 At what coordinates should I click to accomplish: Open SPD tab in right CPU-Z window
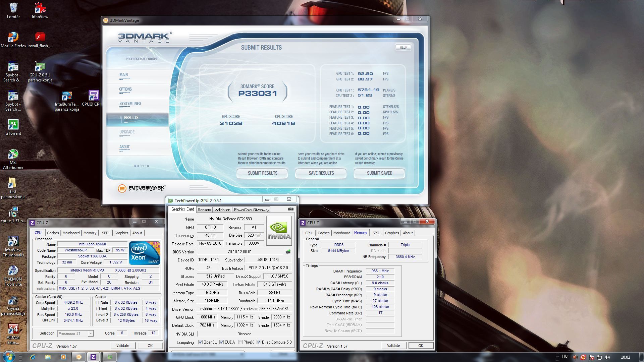pyautogui.click(x=376, y=233)
